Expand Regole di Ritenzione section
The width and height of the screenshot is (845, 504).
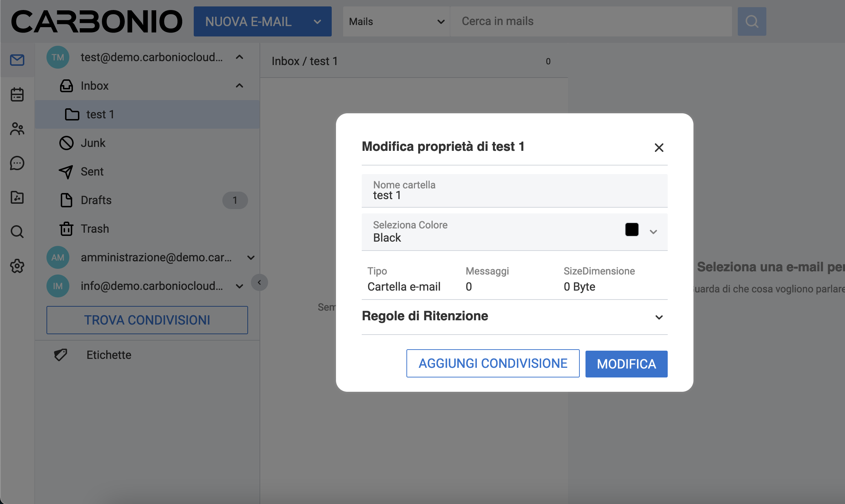click(x=659, y=317)
